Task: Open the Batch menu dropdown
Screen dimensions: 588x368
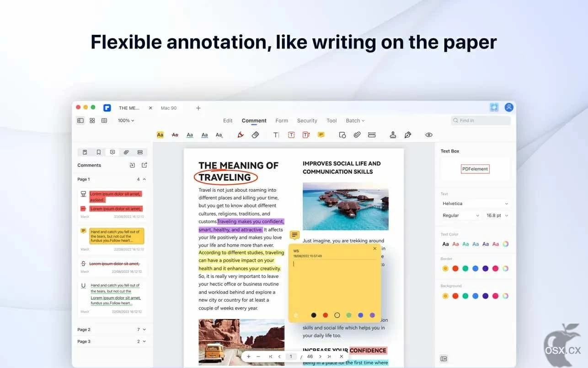Action: (355, 120)
